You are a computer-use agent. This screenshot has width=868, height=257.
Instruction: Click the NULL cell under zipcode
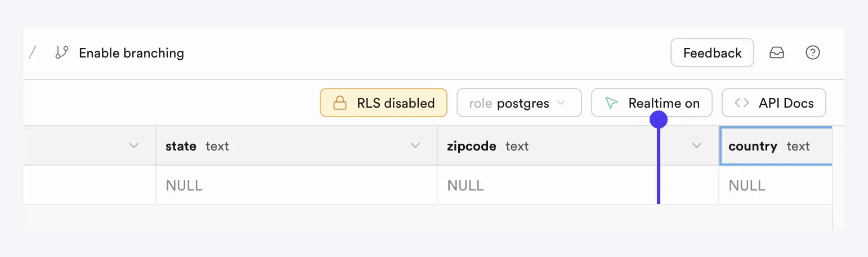point(578,185)
